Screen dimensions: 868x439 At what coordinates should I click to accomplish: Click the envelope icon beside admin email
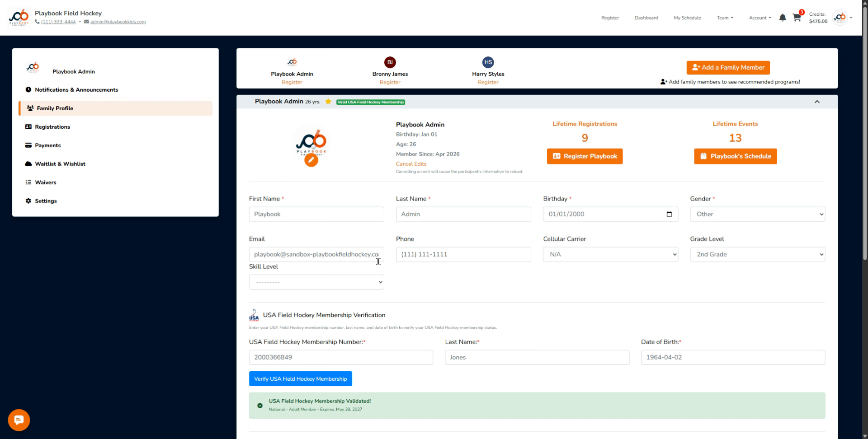(86, 22)
